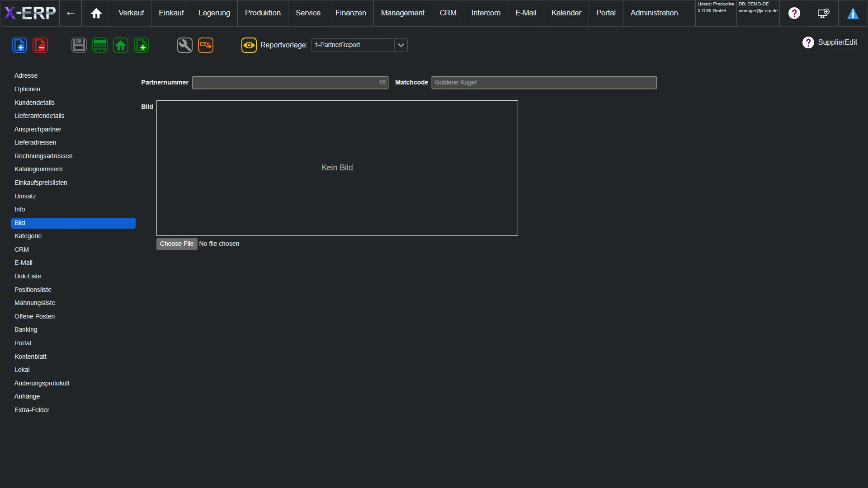Select Adresse in the sidebar

73,76
